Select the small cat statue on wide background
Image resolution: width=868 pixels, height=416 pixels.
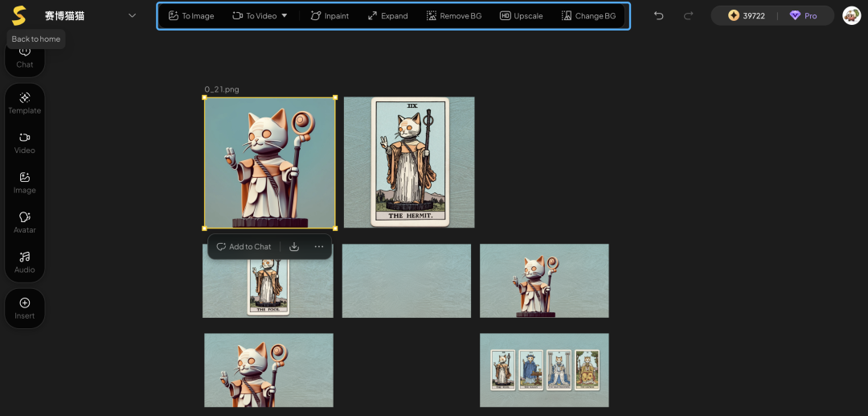[544, 281]
